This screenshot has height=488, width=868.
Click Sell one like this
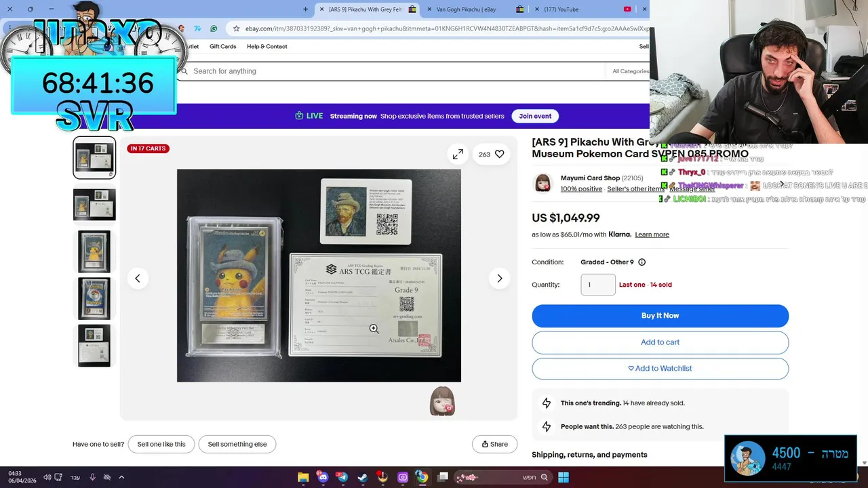pos(161,445)
